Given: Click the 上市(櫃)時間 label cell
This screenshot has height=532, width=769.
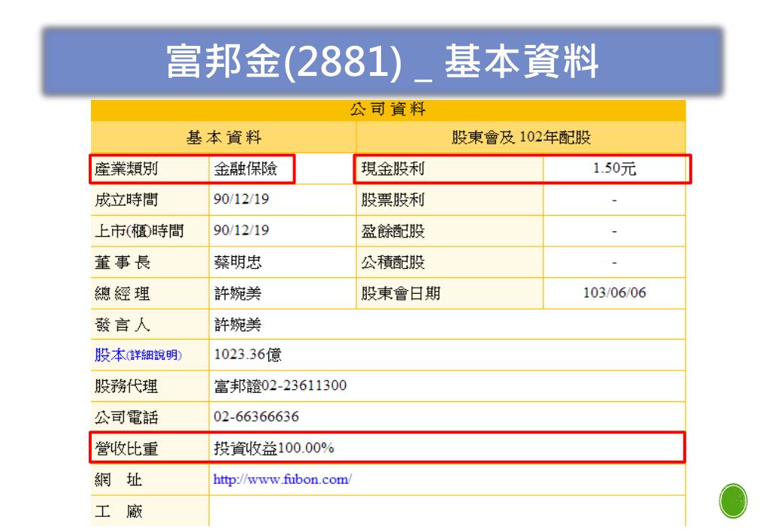Looking at the screenshot, I should pos(150,231).
